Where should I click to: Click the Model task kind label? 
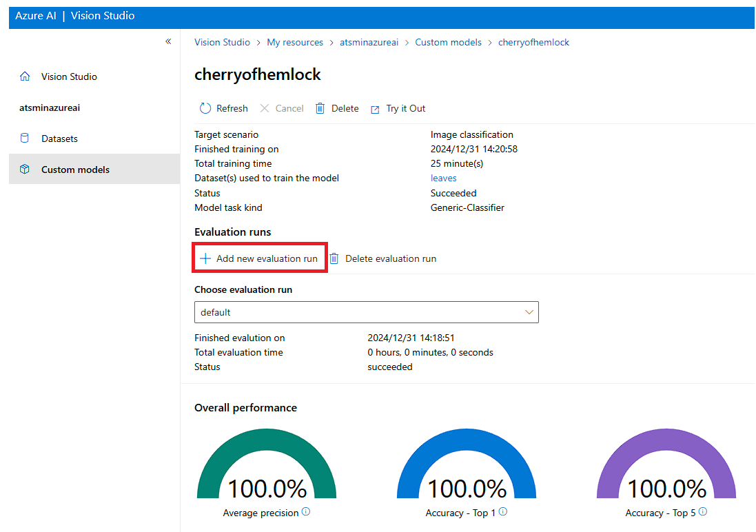coord(228,207)
